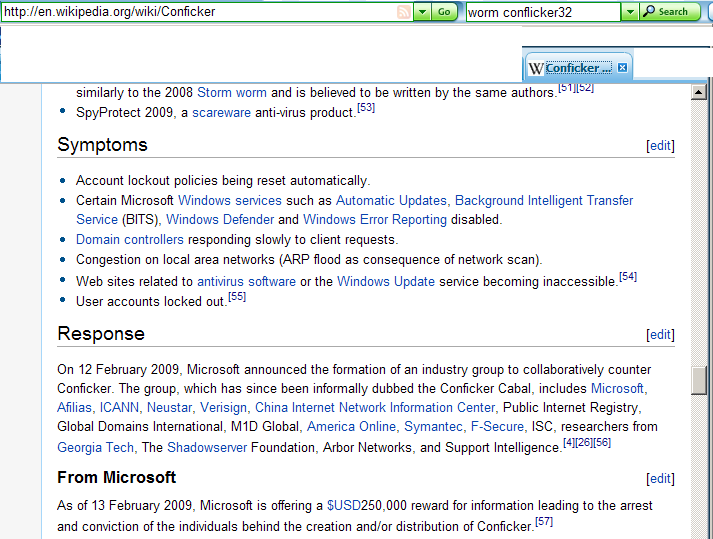The height and width of the screenshot is (539, 713).
Task: Click the search field with 'worm conflicker32'
Action: (x=543, y=12)
